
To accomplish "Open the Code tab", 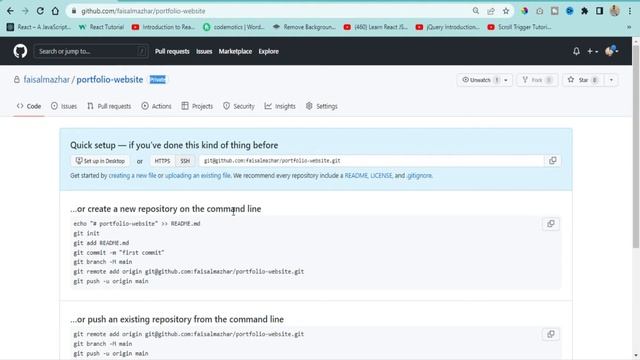I will click(x=29, y=106).
